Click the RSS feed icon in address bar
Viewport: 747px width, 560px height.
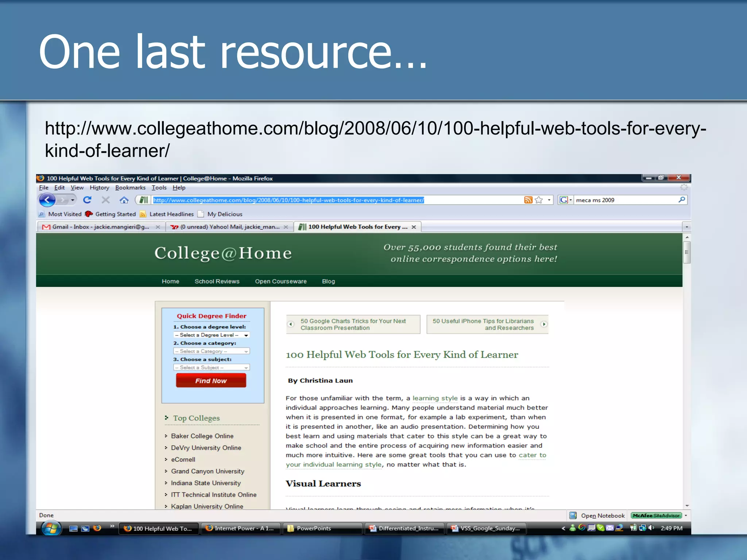pyautogui.click(x=528, y=200)
